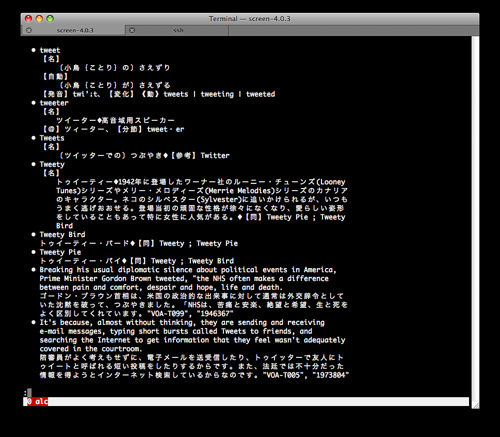Click 'Prime Minister Gordon Brown tweeted' line
The width and height of the screenshot is (500, 437).
184,279
